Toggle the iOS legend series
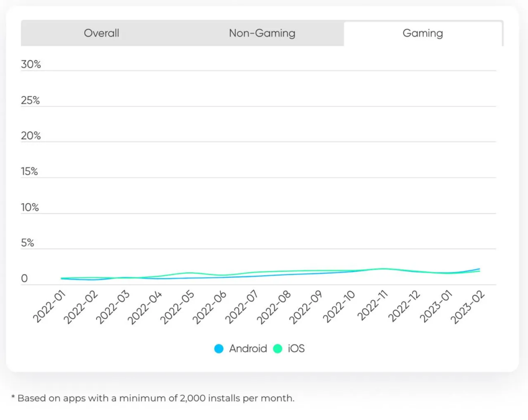Viewport: 528px width, 420px height. (x=296, y=349)
